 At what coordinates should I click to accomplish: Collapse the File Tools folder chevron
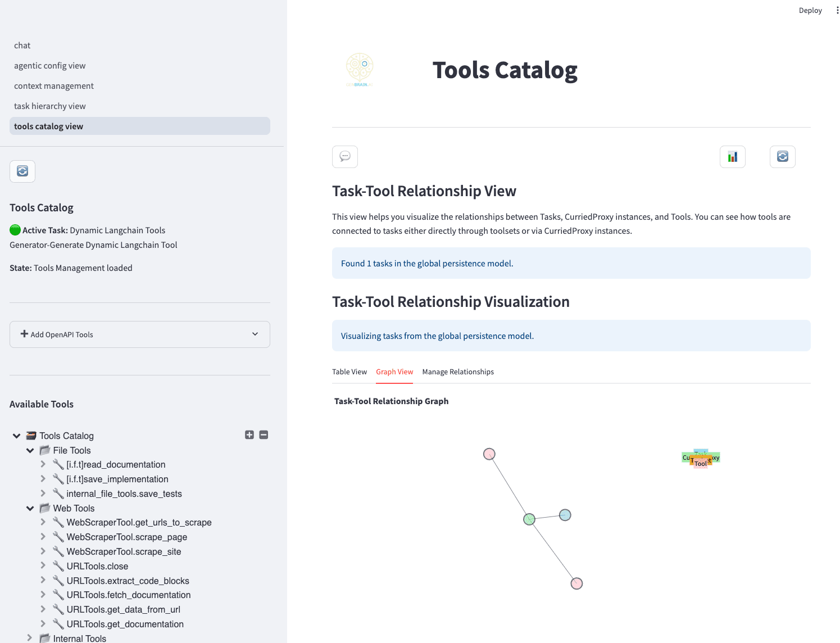30,450
